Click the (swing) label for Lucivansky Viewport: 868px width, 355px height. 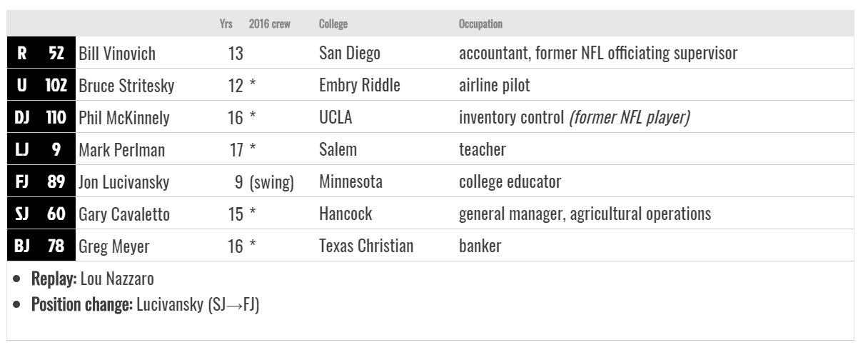point(272,183)
